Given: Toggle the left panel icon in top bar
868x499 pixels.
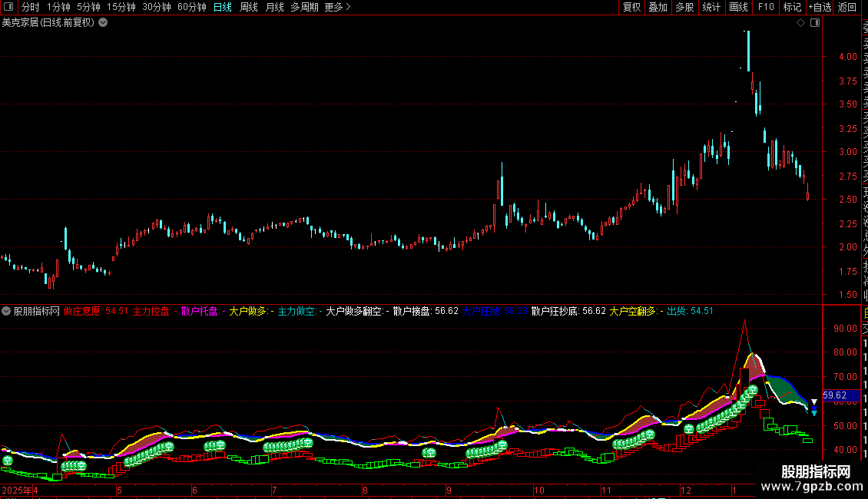Looking at the screenshot, I should tap(9, 7).
